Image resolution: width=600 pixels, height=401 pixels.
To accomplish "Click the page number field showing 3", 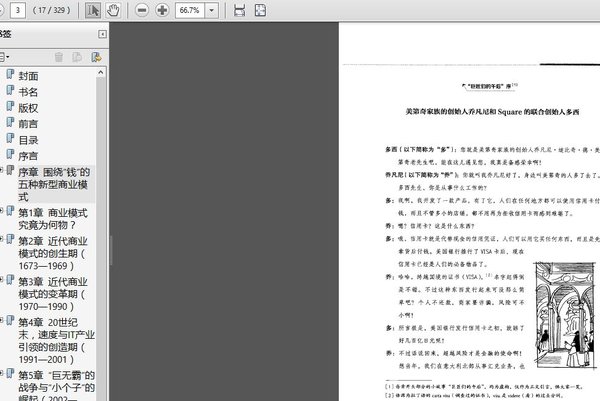I will pyautogui.click(x=17, y=10).
